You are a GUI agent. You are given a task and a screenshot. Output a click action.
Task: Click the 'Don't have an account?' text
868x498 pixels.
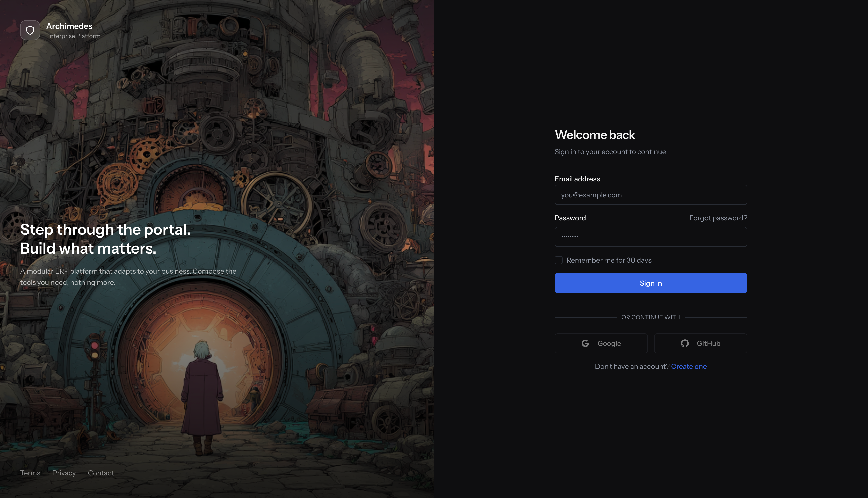[x=632, y=367]
